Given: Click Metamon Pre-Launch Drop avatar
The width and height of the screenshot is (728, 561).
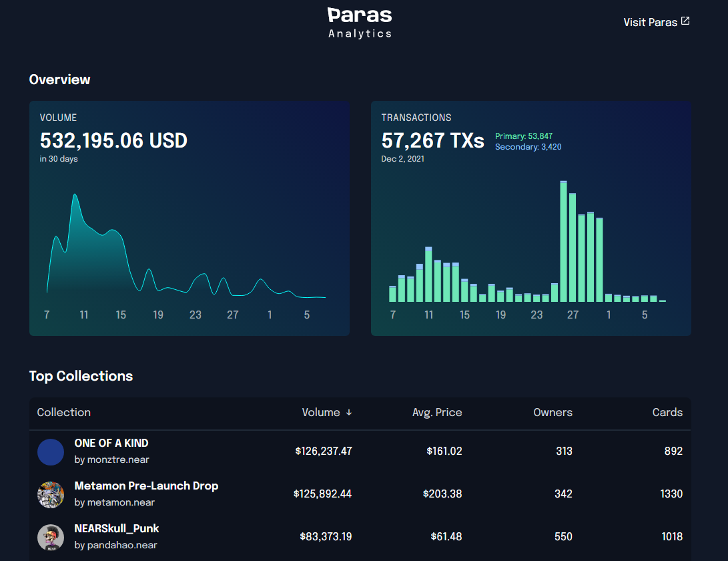Looking at the screenshot, I should [x=51, y=494].
